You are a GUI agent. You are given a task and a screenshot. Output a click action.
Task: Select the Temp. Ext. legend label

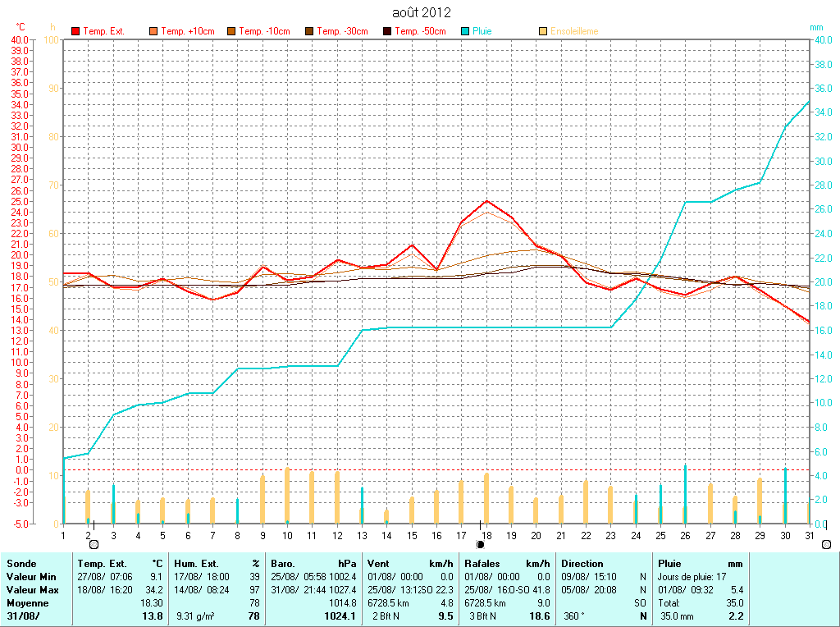103,31
